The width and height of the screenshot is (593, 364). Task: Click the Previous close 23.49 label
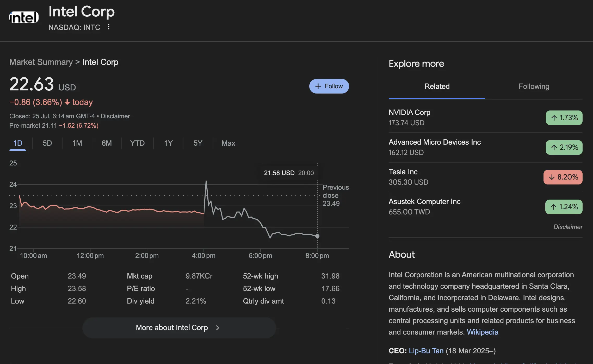(x=336, y=195)
